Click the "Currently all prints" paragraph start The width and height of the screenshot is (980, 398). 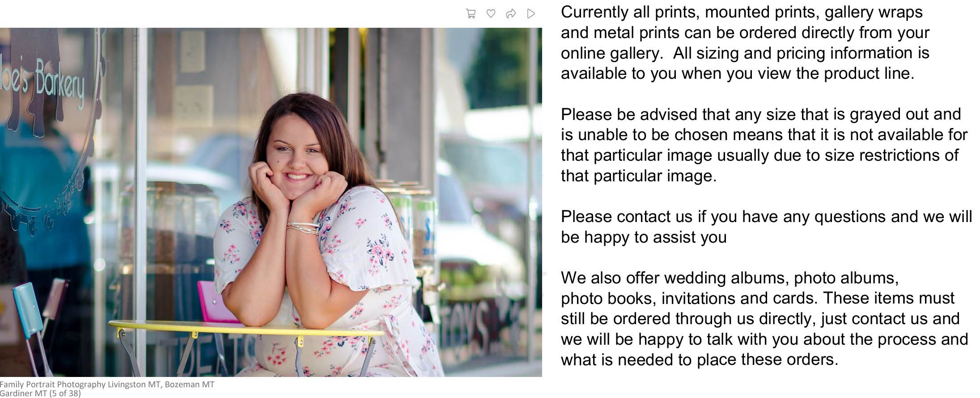(x=629, y=12)
